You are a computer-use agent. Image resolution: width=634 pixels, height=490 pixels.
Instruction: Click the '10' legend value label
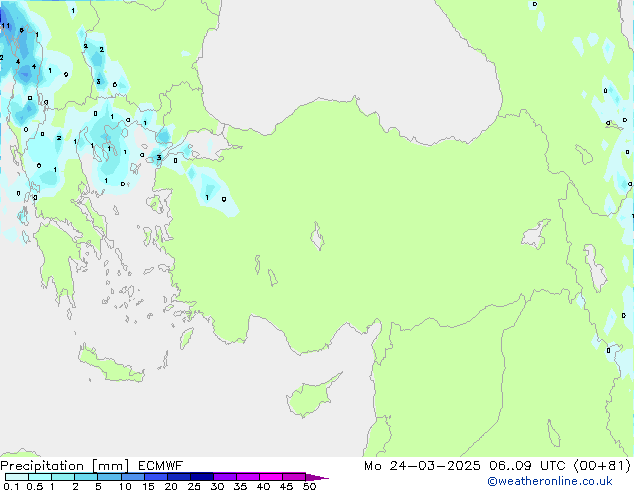pos(125,486)
